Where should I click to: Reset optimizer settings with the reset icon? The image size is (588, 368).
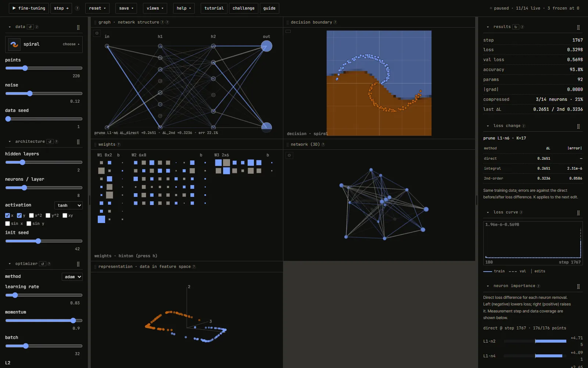click(43, 264)
